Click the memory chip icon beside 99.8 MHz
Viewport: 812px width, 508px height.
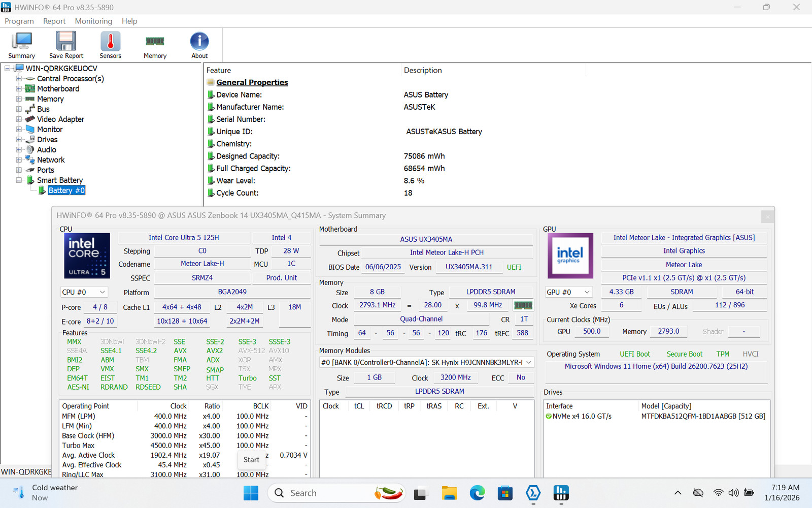point(523,305)
